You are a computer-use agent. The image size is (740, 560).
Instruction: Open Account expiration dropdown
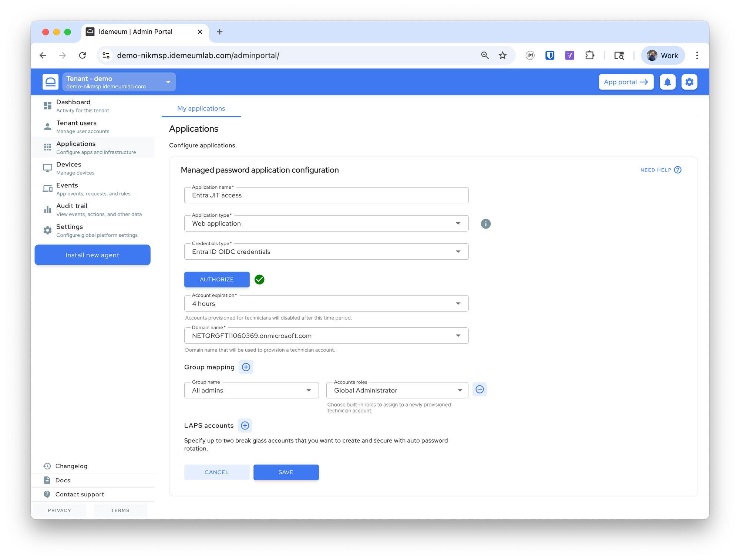[x=326, y=303]
